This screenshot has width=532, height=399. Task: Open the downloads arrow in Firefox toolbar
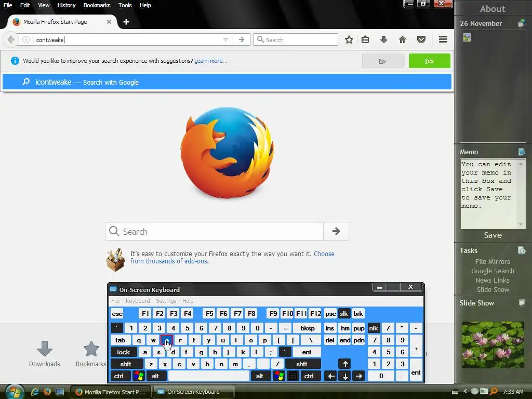[x=384, y=39]
